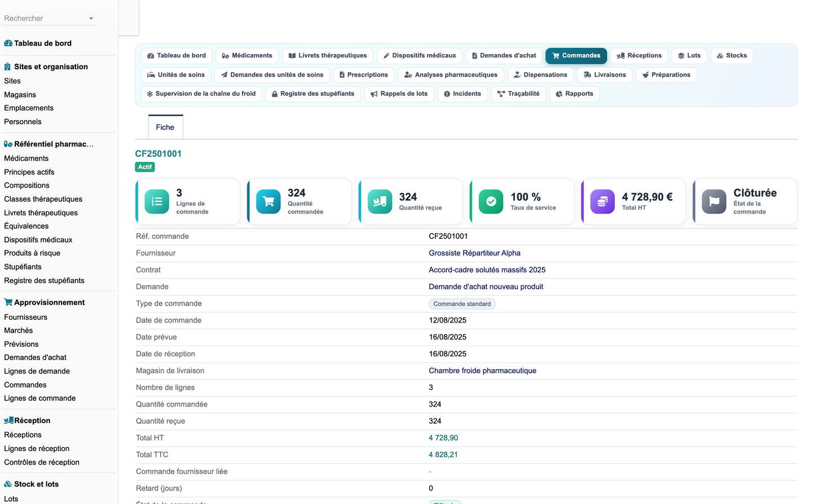Click the Quantité reçue pallet icon

pyautogui.click(x=380, y=202)
